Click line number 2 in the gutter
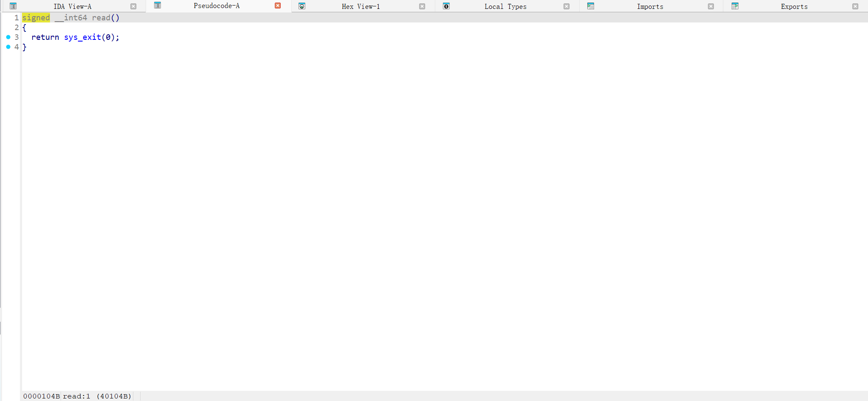Image resolution: width=868 pixels, height=401 pixels. (x=17, y=28)
